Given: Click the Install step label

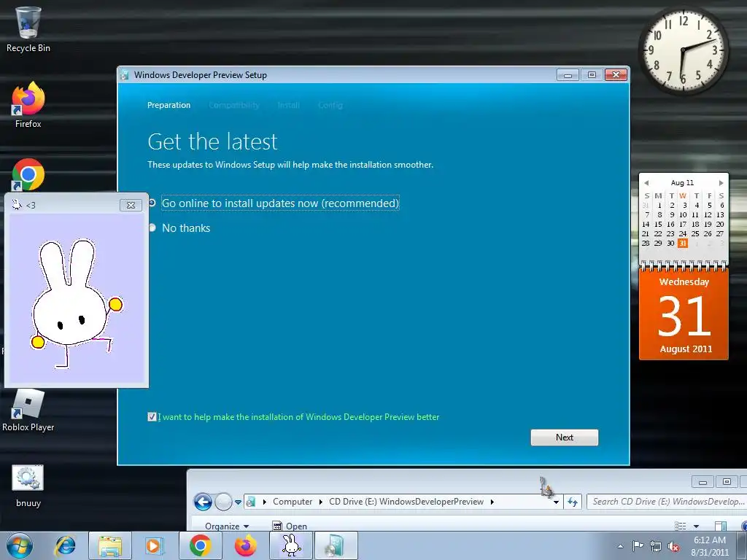Looking at the screenshot, I should 289,105.
